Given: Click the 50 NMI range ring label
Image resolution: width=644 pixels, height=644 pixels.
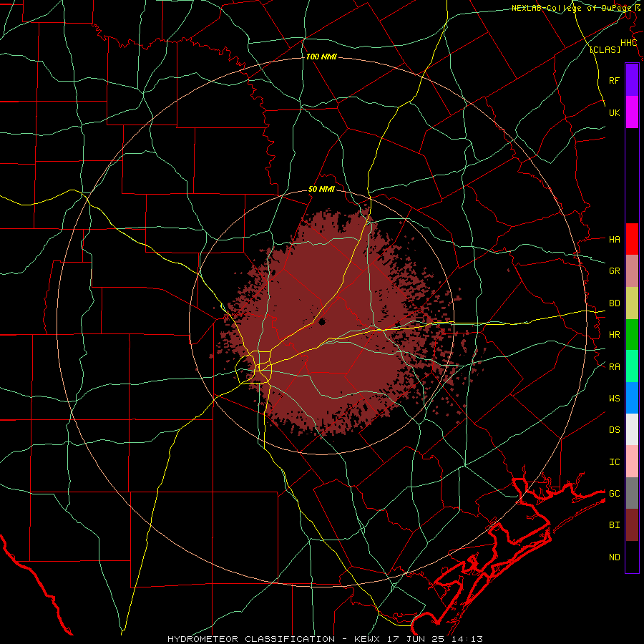Looking at the screenshot, I should point(321,189).
